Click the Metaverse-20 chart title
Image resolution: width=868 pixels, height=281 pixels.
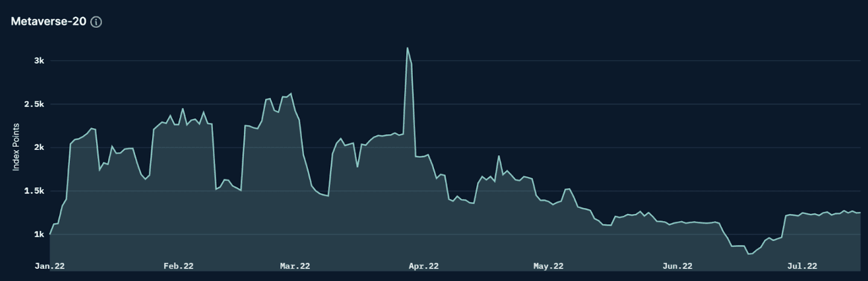coord(48,22)
